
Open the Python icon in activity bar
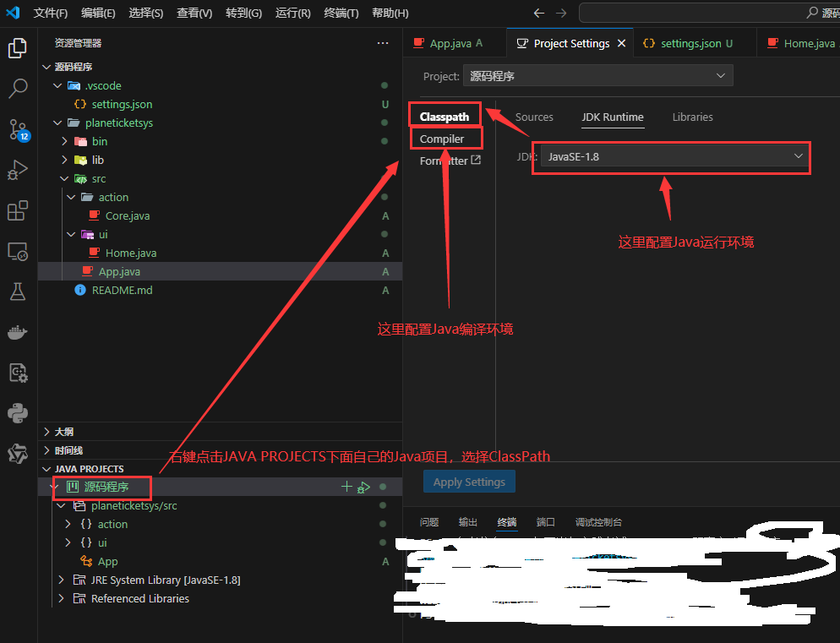click(x=18, y=413)
